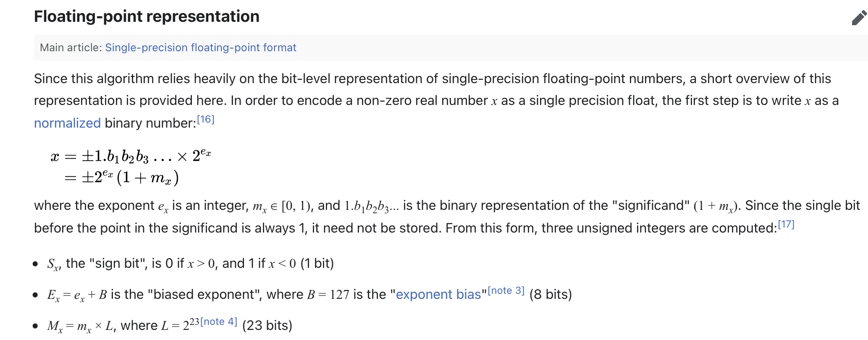Click the M_x = m_x × L formula text
868x340 pixels.
coord(80,326)
